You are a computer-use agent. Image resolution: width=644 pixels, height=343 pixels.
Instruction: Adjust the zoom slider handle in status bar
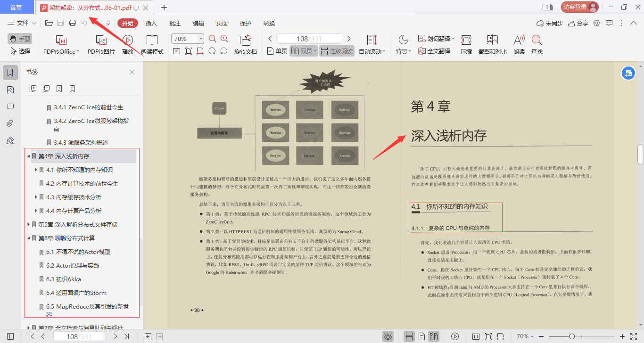pyautogui.click(x=572, y=336)
